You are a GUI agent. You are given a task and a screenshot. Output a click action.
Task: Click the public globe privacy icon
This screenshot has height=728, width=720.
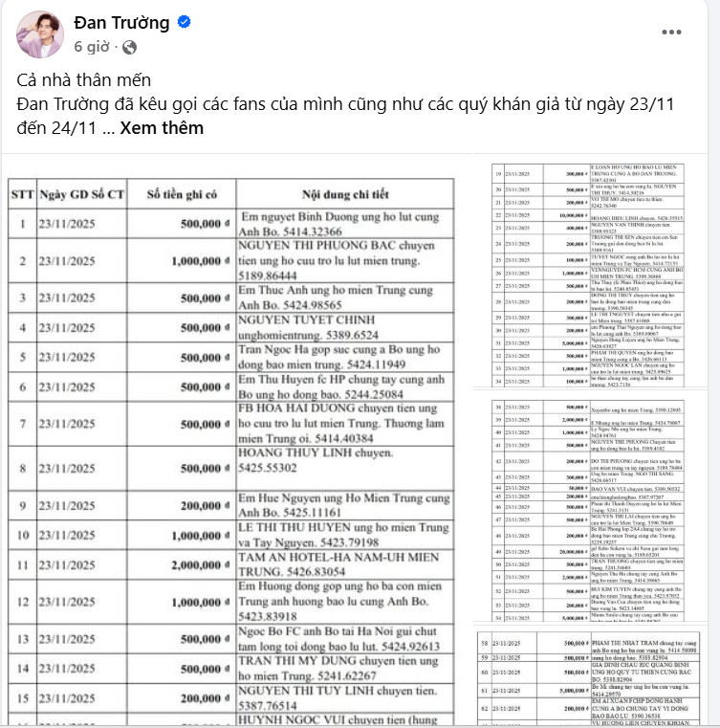(129, 47)
